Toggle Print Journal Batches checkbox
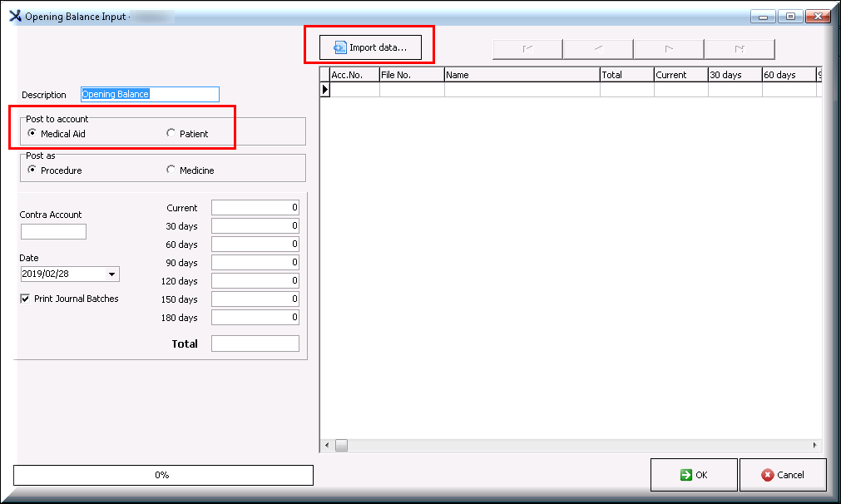Viewport: 841px width, 504px height. click(25, 299)
